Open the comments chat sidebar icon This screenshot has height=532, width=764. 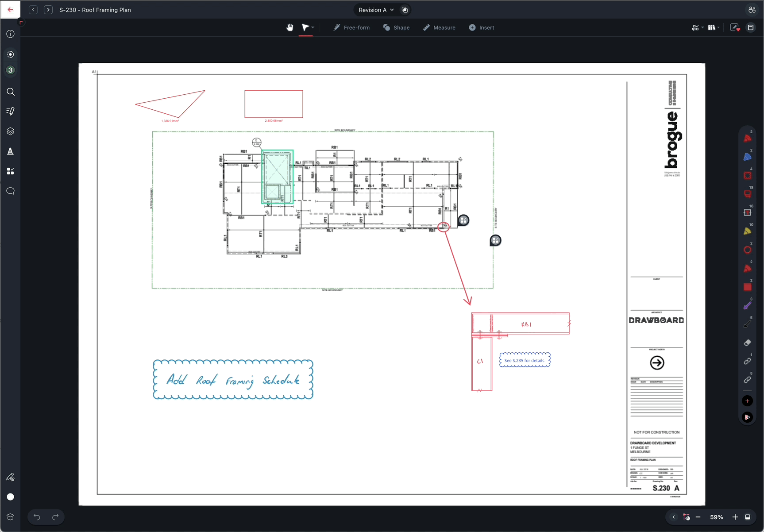(11, 191)
